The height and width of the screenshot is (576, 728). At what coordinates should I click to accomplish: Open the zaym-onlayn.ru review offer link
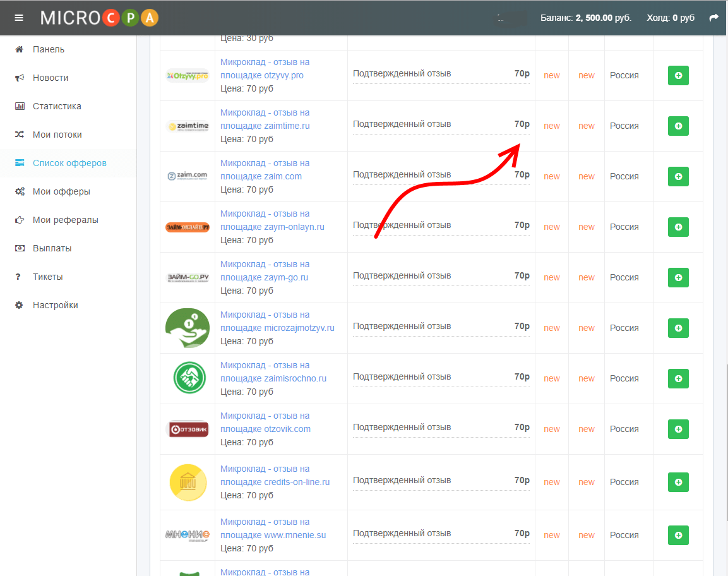point(273,220)
